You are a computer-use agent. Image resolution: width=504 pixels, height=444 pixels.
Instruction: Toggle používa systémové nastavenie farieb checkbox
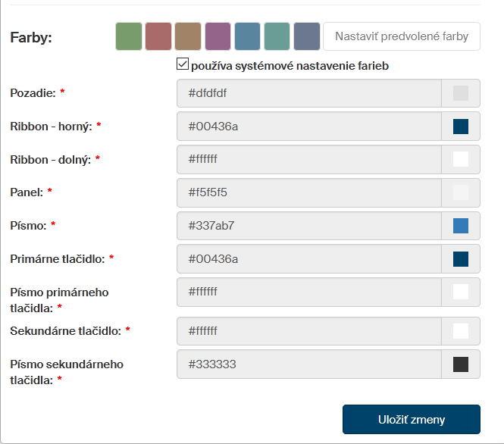pos(182,65)
